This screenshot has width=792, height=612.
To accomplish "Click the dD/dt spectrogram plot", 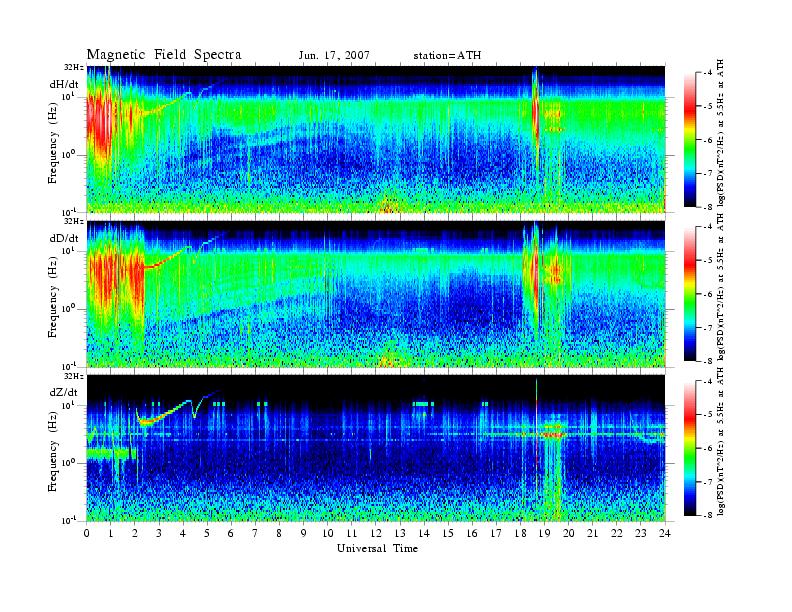I will pos(376,293).
